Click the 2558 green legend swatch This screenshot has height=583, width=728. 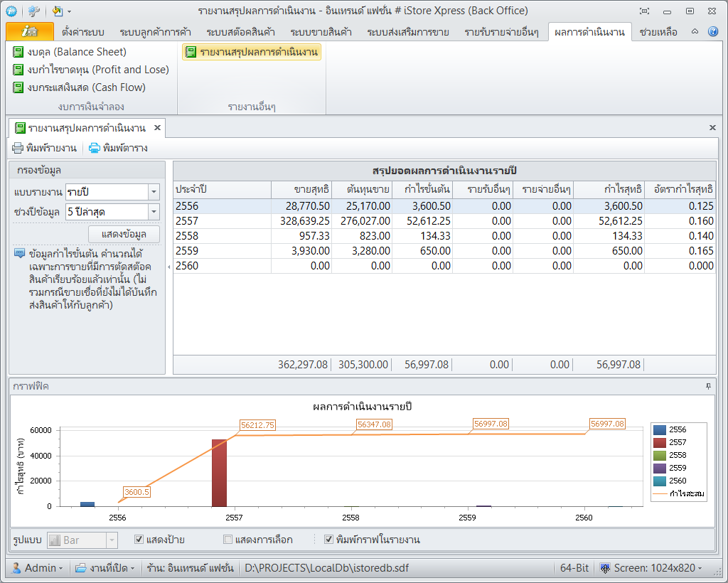pos(659,455)
